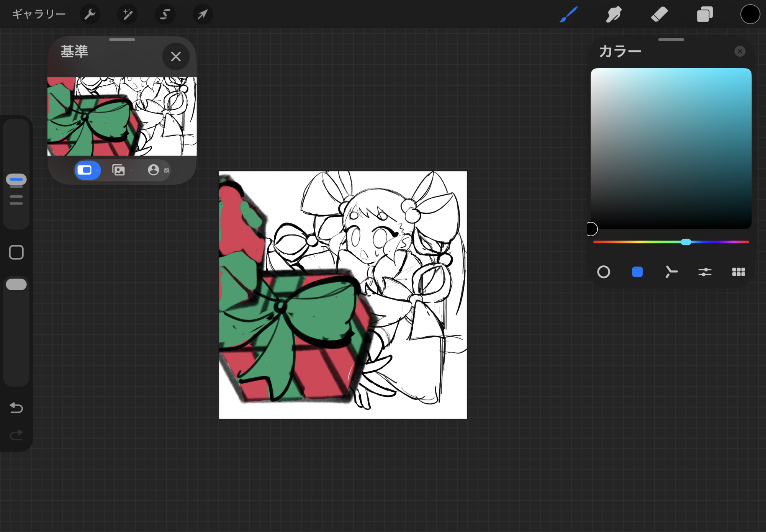Activate the Selection S-shaped tool
Screen dimensions: 766x532
click(x=165, y=15)
